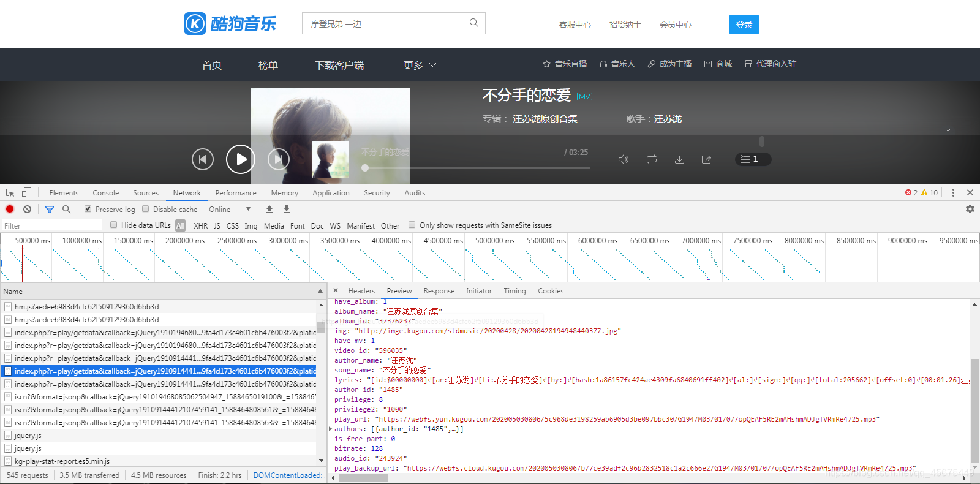Tick the highlighted index.php request's checkbox icon
The height and width of the screenshot is (484, 980).
click(8, 371)
